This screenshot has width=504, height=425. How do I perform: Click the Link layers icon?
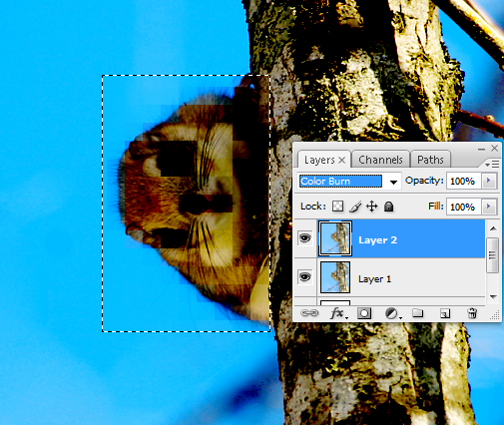tap(309, 313)
